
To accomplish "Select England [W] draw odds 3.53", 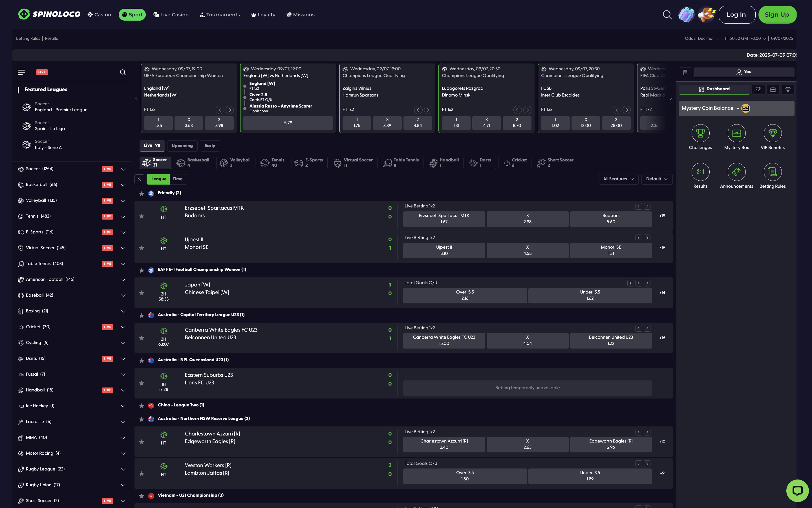I will pyautogui.click(x=189, y=123).
